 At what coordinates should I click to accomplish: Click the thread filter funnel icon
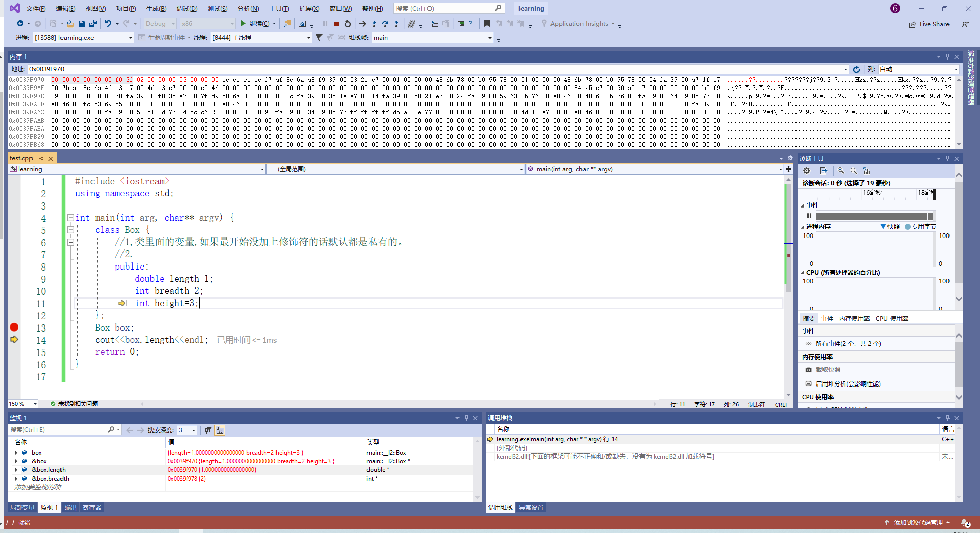[x=319, y=37]
